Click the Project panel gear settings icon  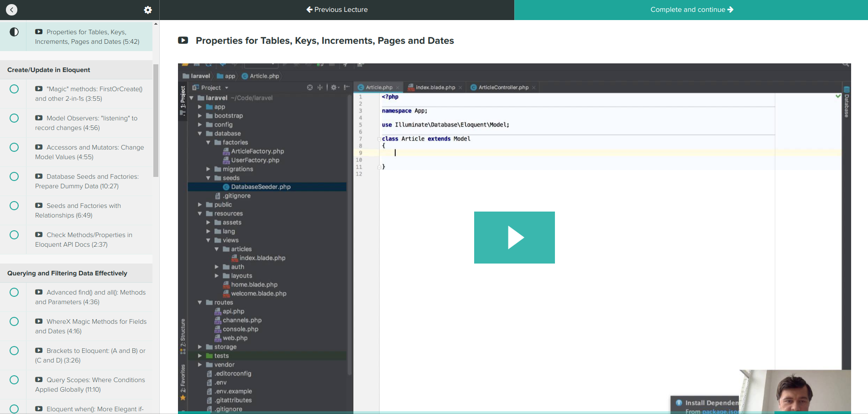click(x=334, y=88)
